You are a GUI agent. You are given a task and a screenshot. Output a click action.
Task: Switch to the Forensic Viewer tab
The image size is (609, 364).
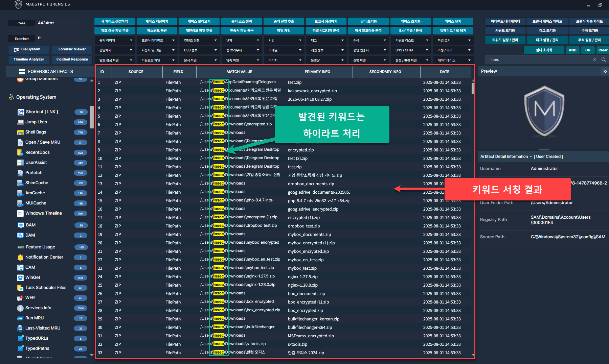[x=72, y=49]
